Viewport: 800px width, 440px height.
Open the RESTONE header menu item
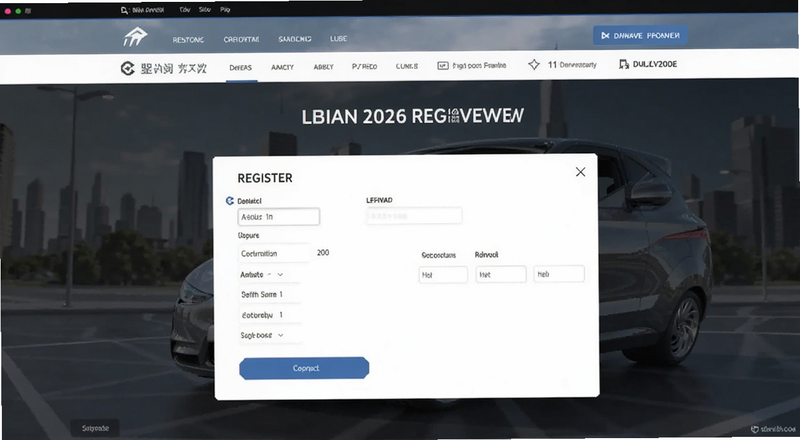click(188, 40)
